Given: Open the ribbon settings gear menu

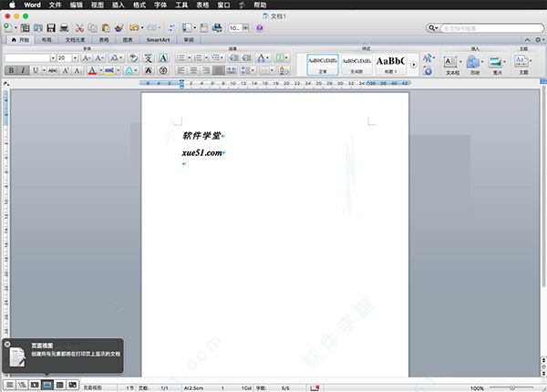Looking at the screenshot, I should [x=540, y=40].
